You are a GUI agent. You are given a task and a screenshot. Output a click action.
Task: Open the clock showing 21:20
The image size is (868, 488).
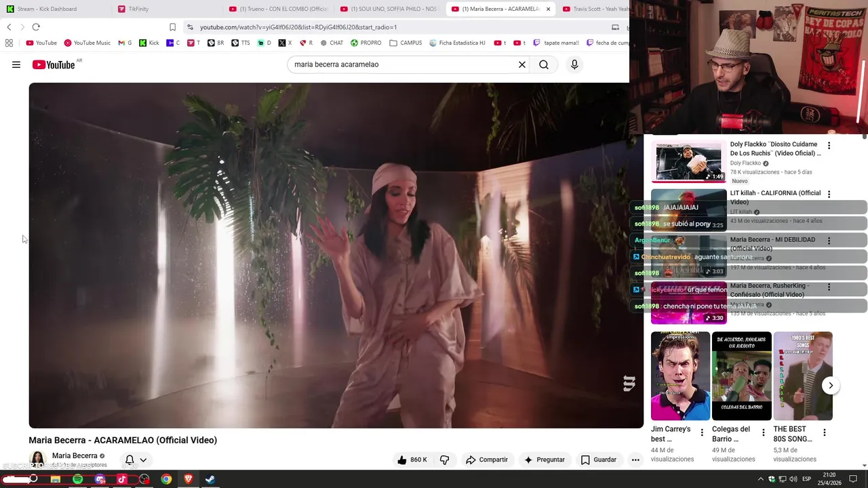coord(829,479)
